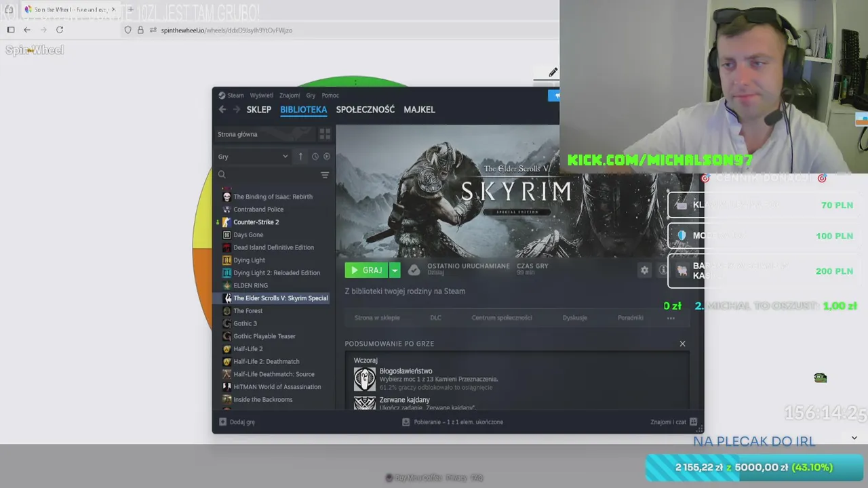Image resolution: width=868 pixels, height=488 pixels.
Task: Click the Dodaj grę label
Action: pos(242,422)
